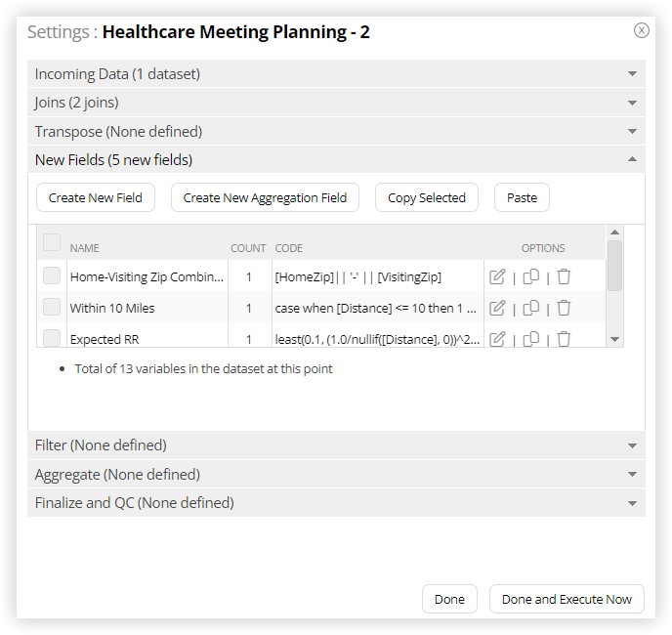Click Done and Execute Now
The image size is (672, 635).
567,599
